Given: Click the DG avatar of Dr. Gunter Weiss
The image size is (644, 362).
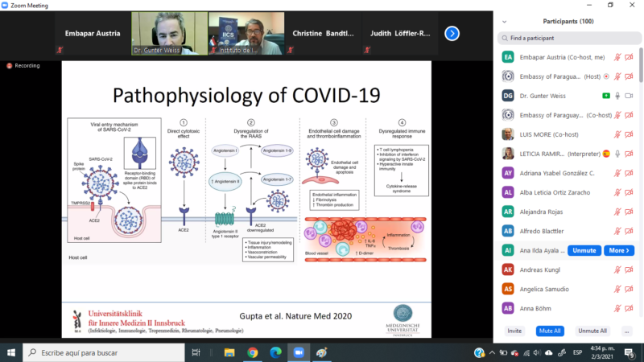Looking at the screenshot, I should [508, 96].
